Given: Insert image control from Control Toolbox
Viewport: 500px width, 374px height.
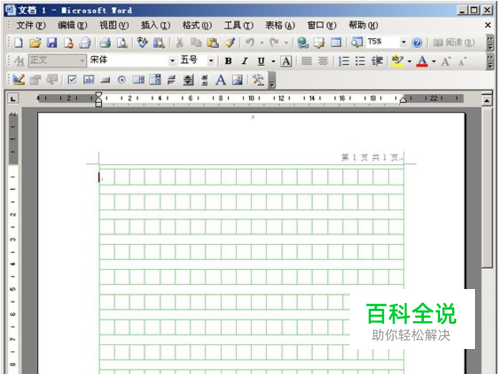Looking at the screenshot, I should [237, 80].
